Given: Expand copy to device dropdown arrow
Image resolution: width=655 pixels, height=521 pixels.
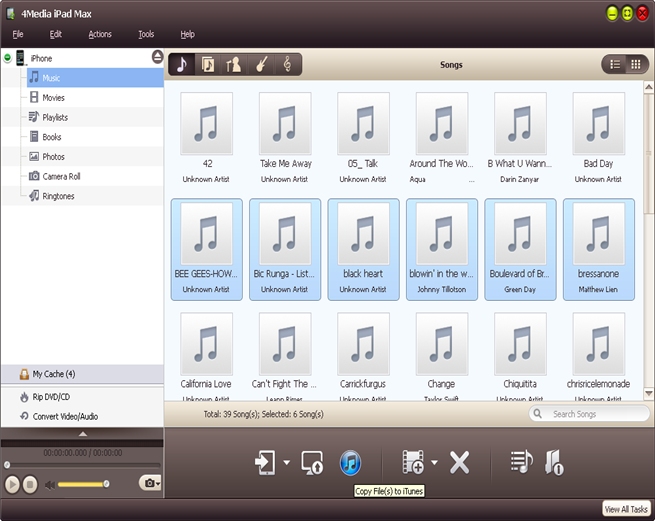Looking at the screenshot, I should 287,462.
